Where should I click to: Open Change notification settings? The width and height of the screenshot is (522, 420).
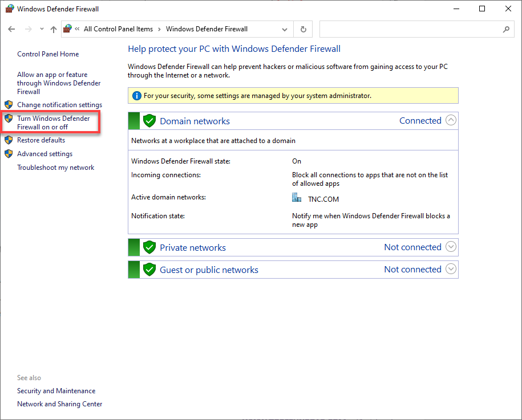click(x=59, y=105)
